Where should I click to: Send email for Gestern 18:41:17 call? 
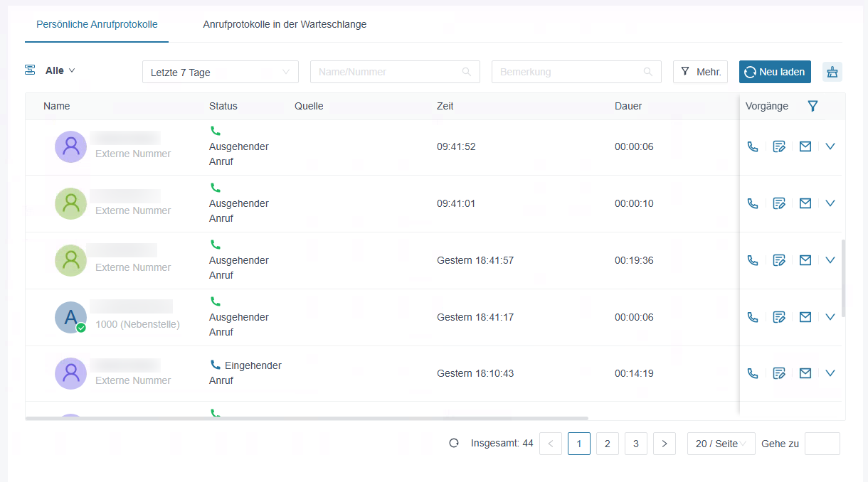coord(805,317)
